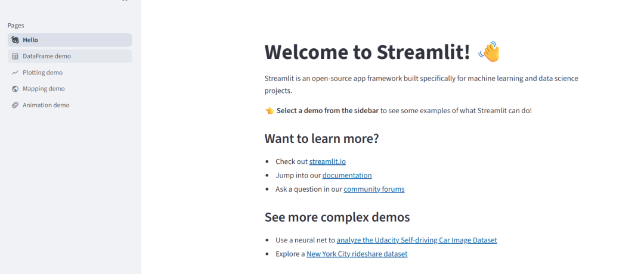Open the Hello page
This screenshot has height=274, width=644.
(69, 40)
